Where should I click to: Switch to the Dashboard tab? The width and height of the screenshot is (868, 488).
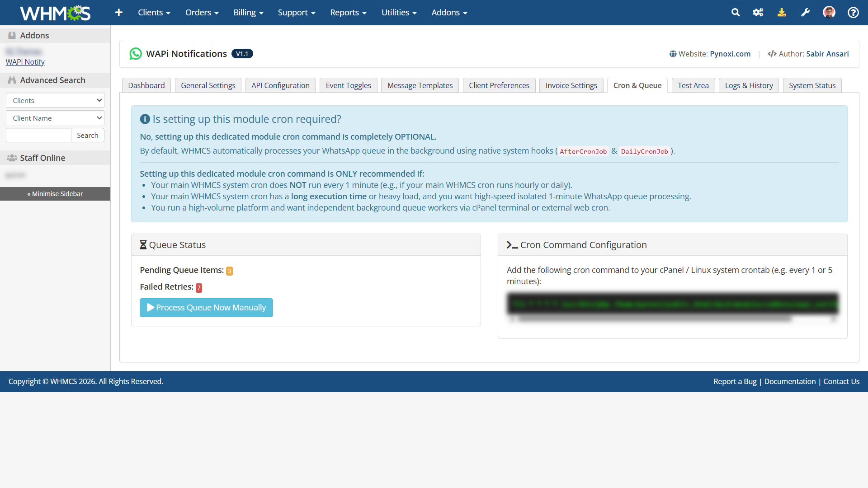pyautogui.click(x=146, y=85)
